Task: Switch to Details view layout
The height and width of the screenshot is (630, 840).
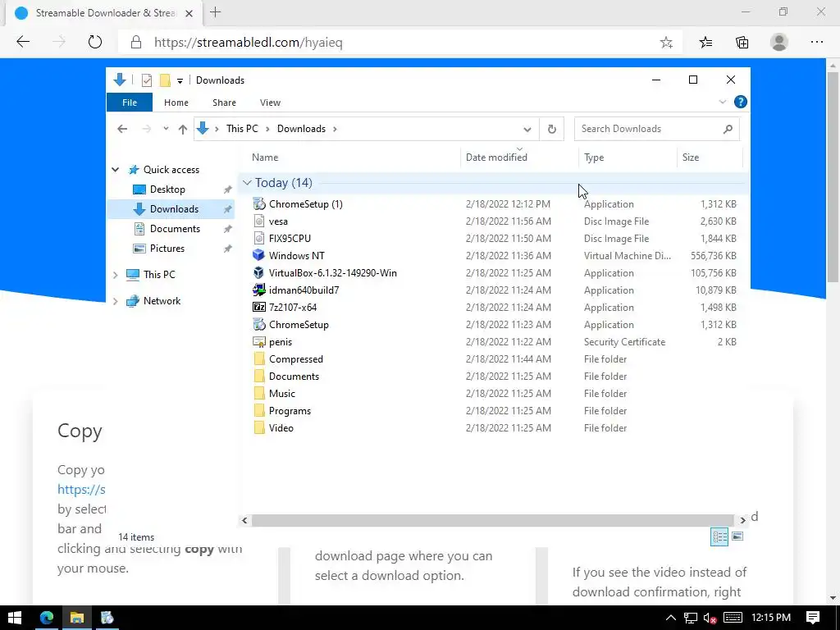Action: pyautogui.click(x=719, y=536)
